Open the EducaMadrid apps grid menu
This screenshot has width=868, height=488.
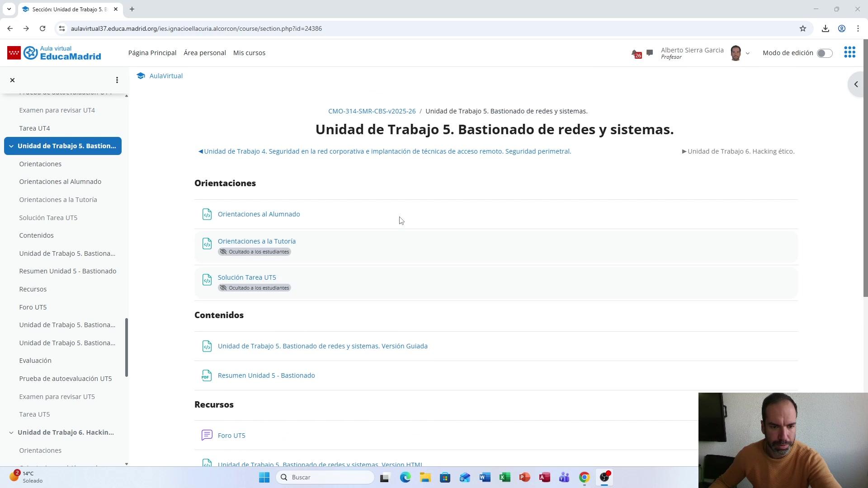pyautogui.click(x=849, y=52)
